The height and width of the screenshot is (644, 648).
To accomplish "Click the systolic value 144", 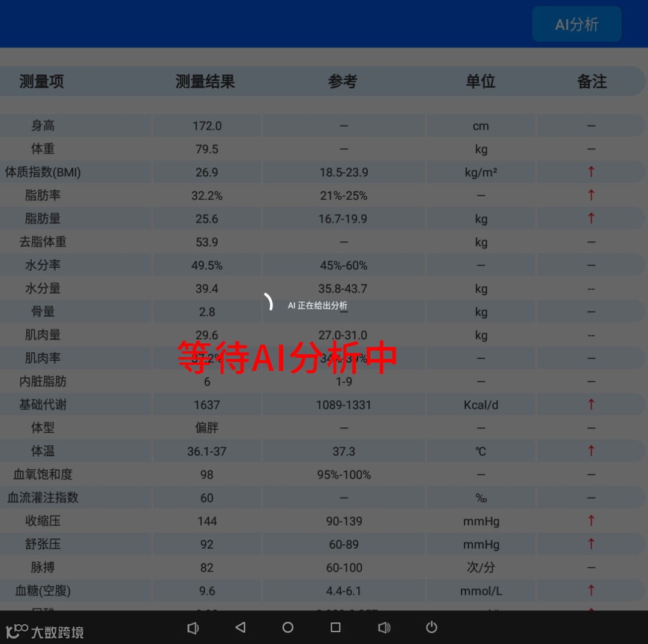I will 207,521.
